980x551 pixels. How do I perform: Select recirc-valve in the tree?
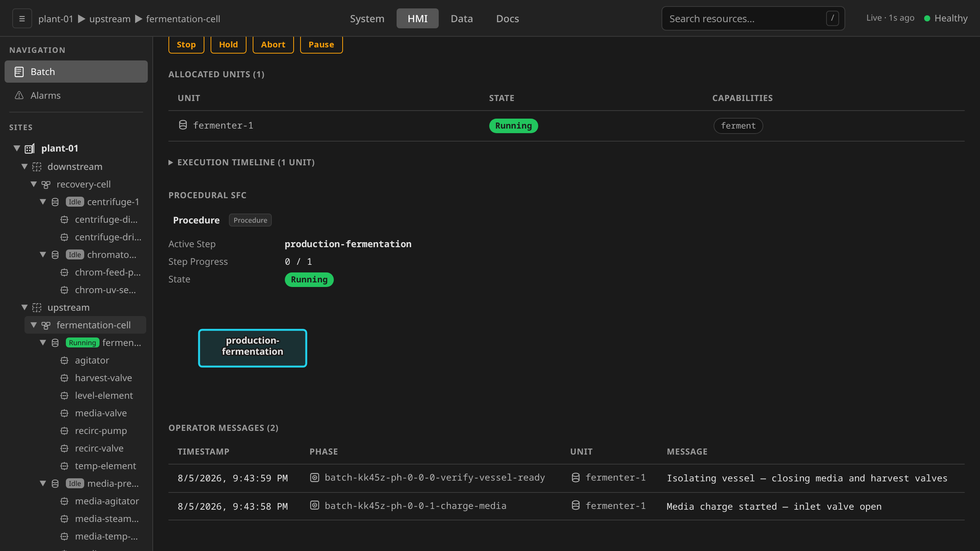tap(99, 448)
